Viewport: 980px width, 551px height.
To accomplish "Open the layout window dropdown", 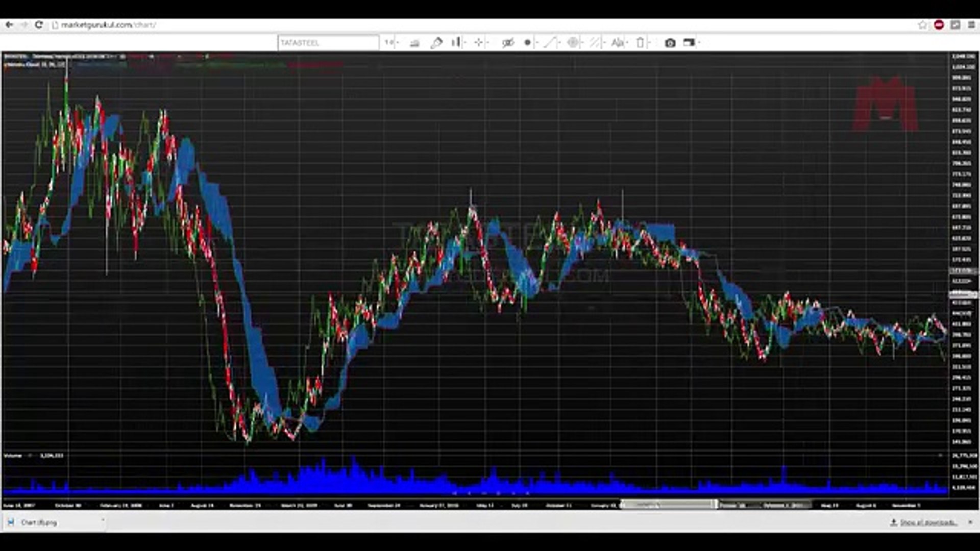I will click(691, 43).
